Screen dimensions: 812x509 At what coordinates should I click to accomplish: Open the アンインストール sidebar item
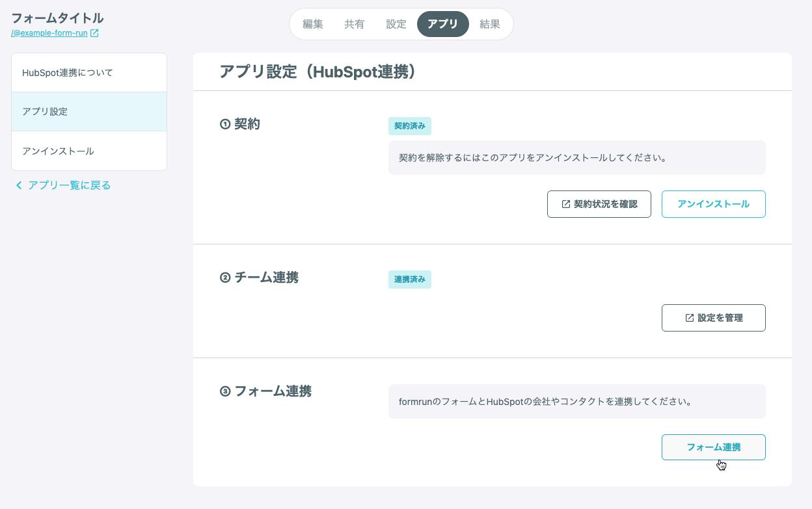tap(89, 151)
